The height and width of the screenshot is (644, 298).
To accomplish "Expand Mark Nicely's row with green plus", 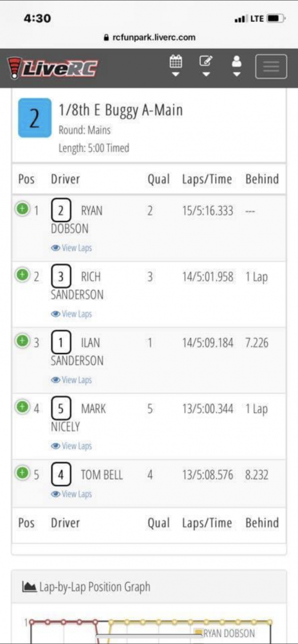I will pyautogui.click(x=23, y=407).
